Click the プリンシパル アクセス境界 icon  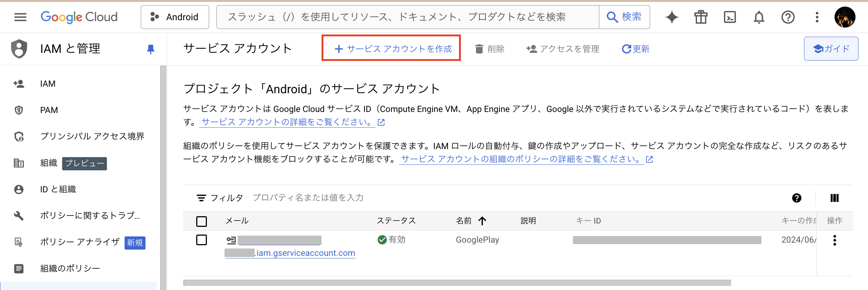(19, 137)
